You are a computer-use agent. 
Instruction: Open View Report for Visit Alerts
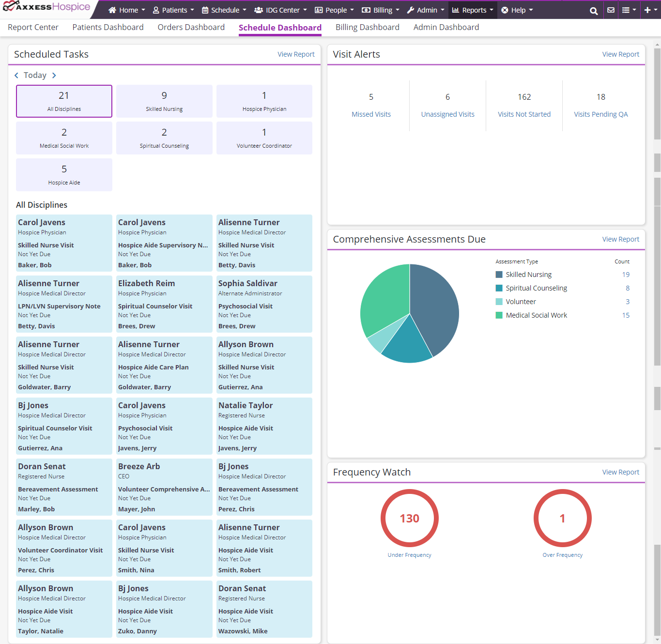pos(620,54)
